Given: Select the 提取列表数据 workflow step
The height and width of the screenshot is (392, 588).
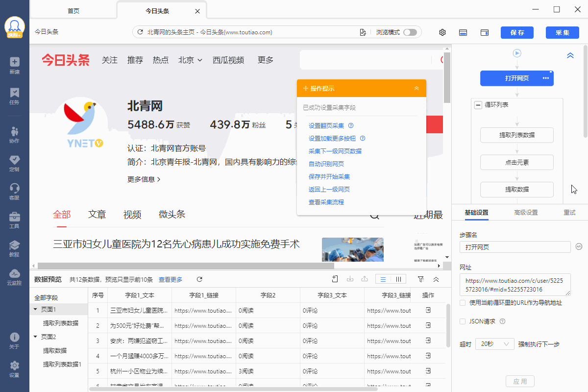Looking at the screenshot, I should coord(517,135).
